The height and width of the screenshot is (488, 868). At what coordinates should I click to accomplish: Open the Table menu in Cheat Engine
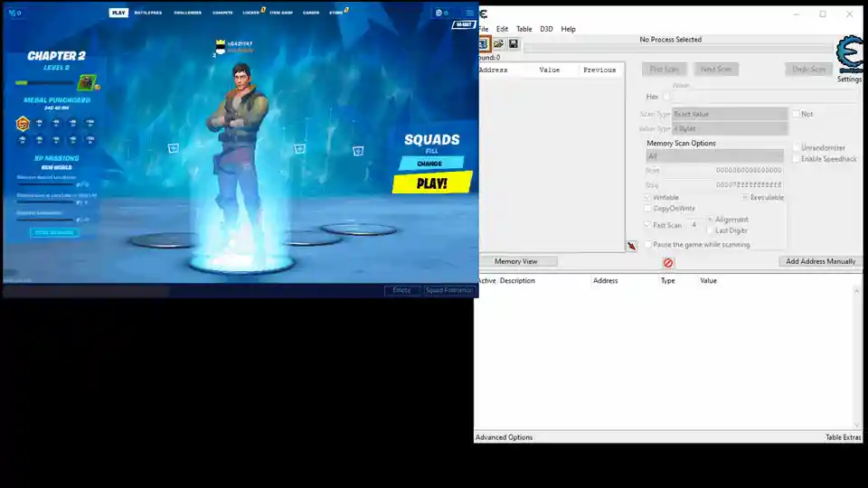click(x=524, y=29)
